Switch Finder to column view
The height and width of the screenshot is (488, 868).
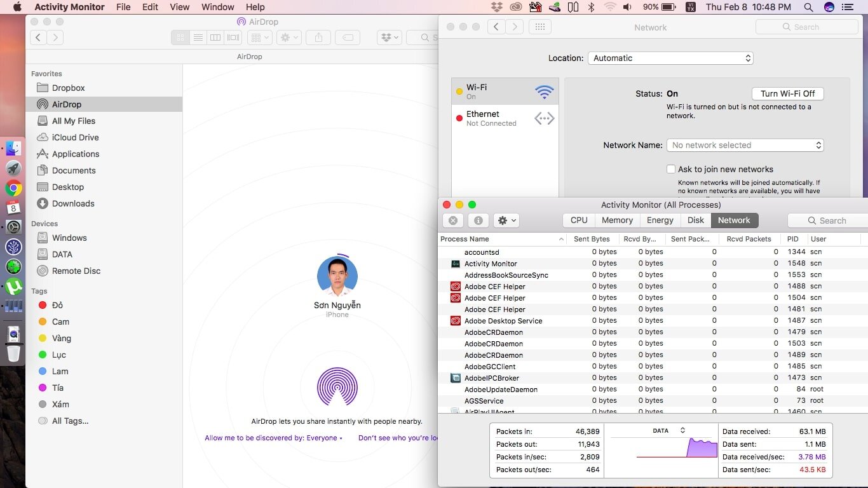pyautogui.click(x=215, y=37)
